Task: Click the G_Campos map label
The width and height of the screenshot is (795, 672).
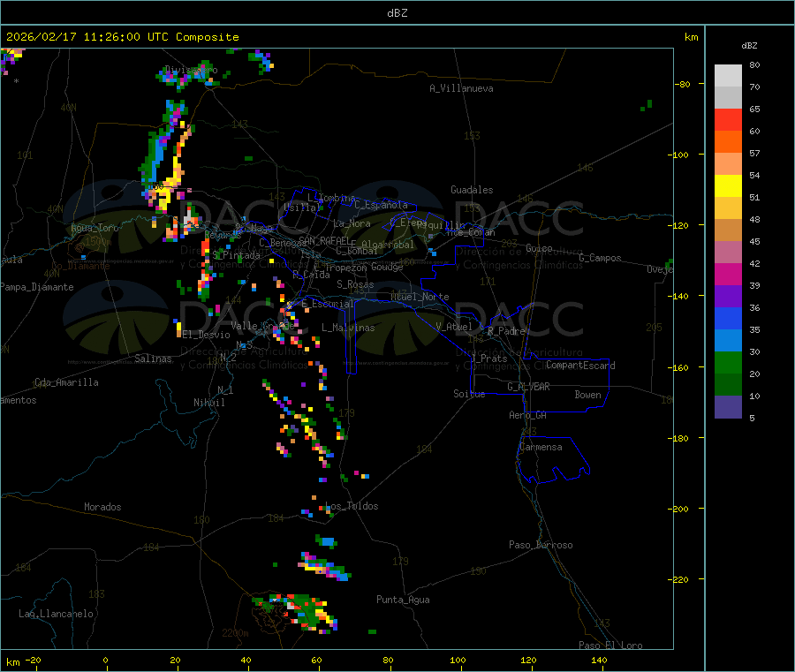Action: (x=600, y=258)
